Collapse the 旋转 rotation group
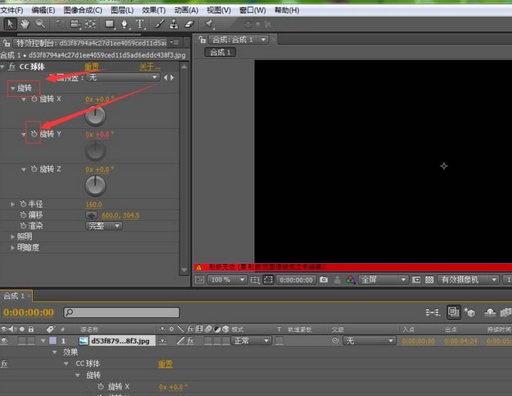This screenshot has width=512, height=396. [x=13, y=88]
